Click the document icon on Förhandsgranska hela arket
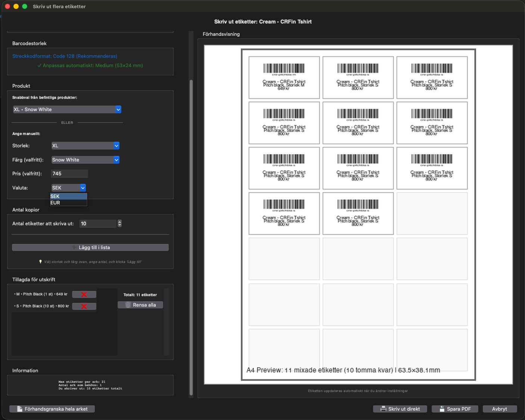 click(20, 409)
